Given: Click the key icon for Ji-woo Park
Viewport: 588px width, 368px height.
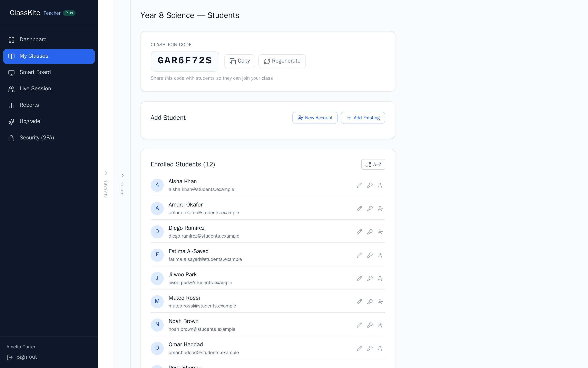Looking at the screenshot, I should (370, 278).
